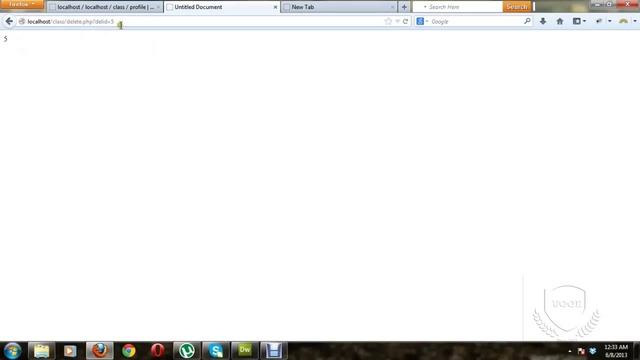
Task: Open the floppy disk taskbar app
Action: (x=273, y=351)
